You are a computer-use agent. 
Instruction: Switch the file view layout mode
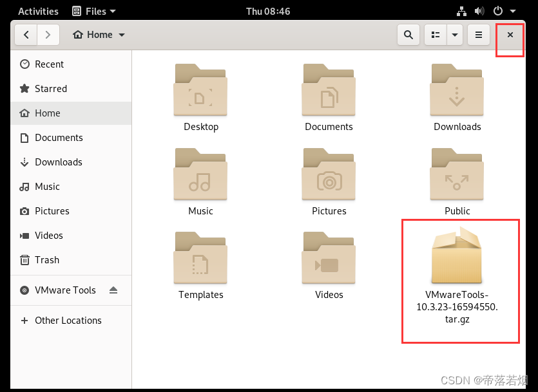pyautogui.click(x=435, y=35)
